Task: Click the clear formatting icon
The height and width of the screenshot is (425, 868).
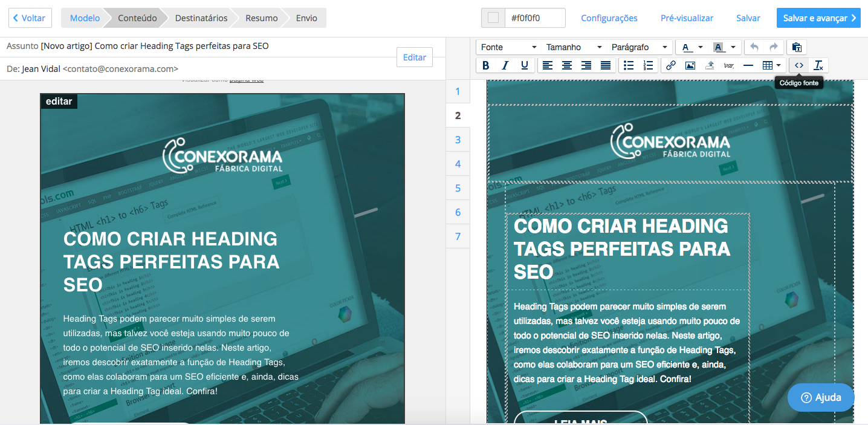Action: pyautogui.click(x=818, y=65)
